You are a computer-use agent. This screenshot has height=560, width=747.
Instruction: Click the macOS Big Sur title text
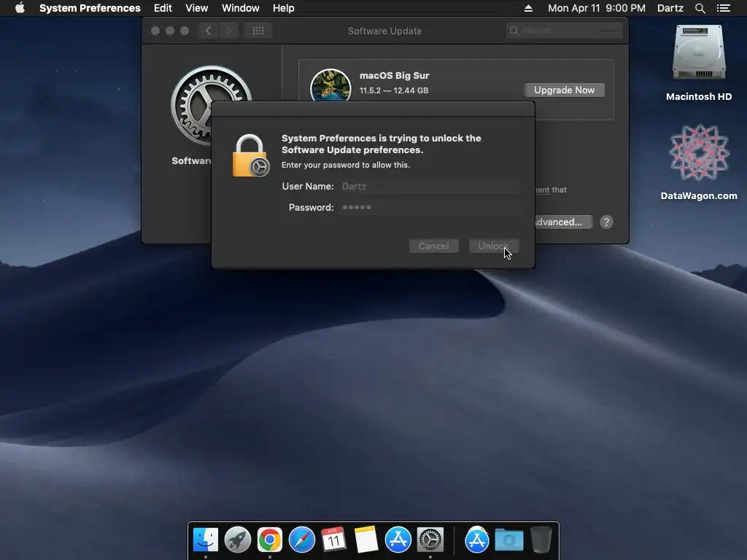tap(395, 75)
